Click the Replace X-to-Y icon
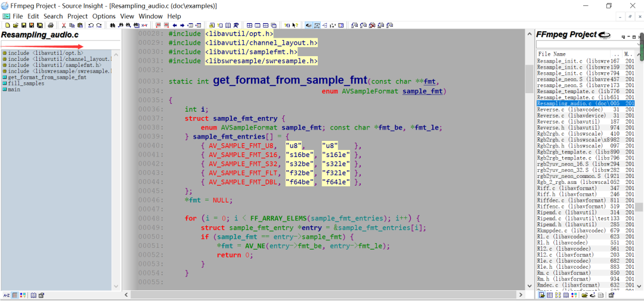The height and width of the screenshot is (301, 644). [x=144, y=25]
